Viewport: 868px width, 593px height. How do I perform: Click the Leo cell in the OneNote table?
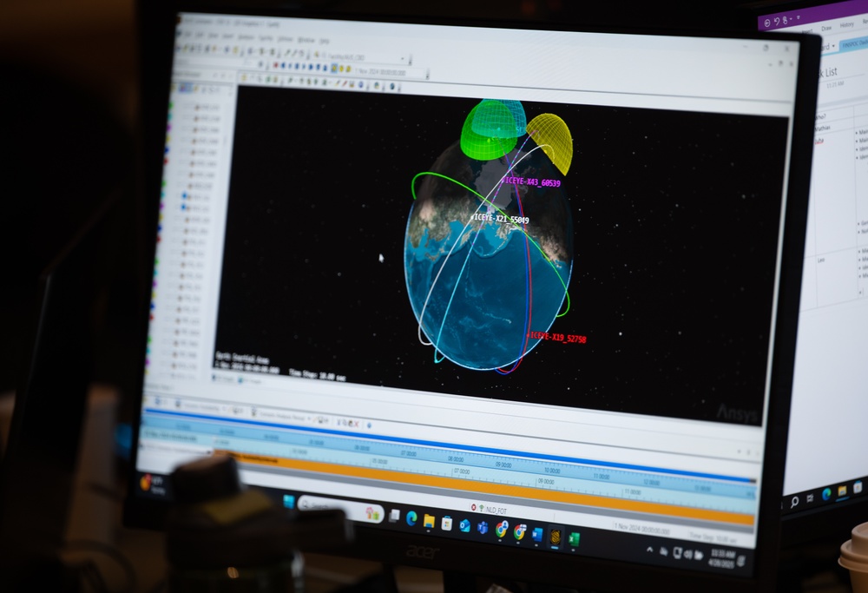click(x=821, y=260)
